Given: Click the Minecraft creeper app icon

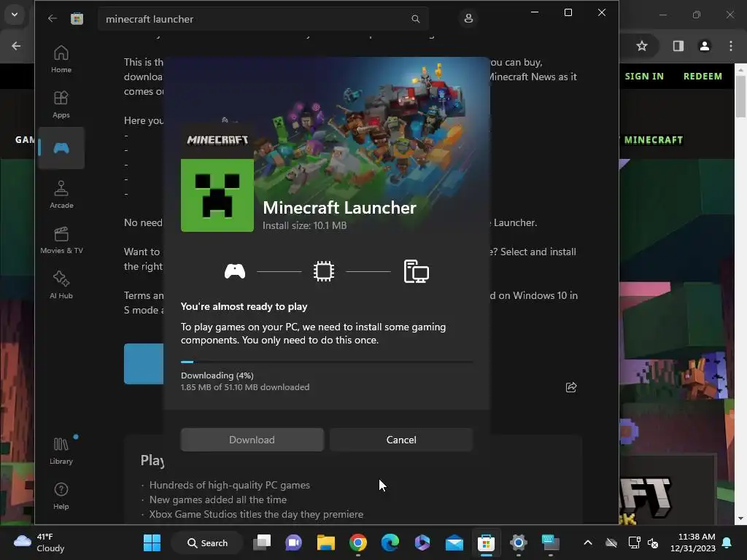Looking at the screenshot, I should coord(217,195).
